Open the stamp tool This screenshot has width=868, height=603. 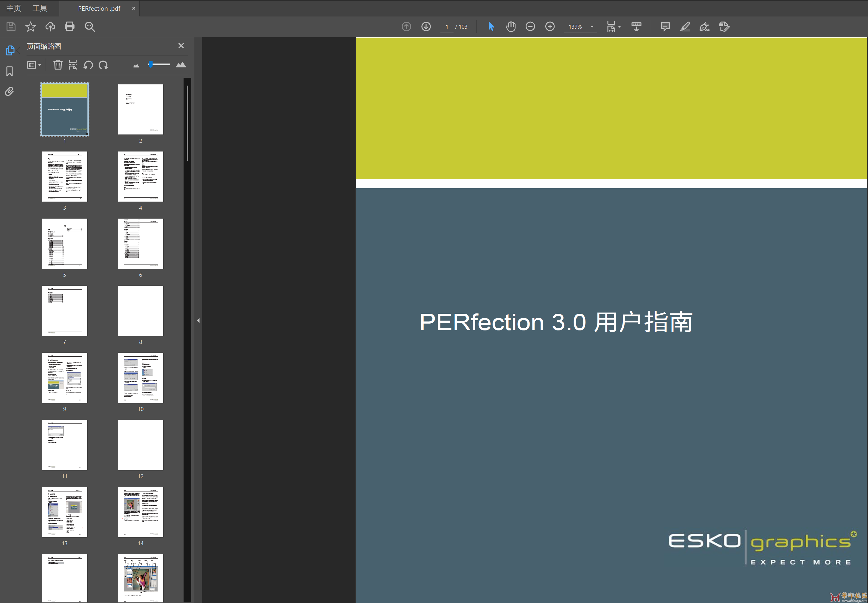(x=724, y=27)
